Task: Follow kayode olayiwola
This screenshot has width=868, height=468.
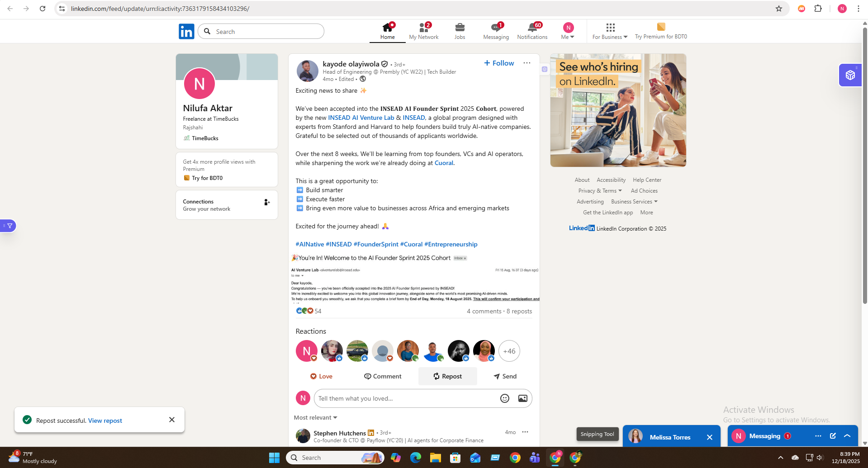Action: (x=499, y=63)
